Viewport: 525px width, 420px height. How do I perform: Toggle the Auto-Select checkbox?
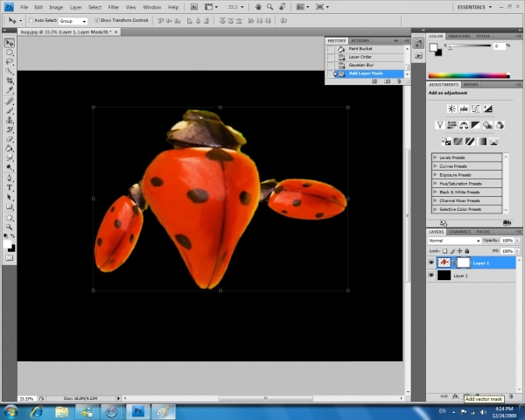[x=31, y=20]
